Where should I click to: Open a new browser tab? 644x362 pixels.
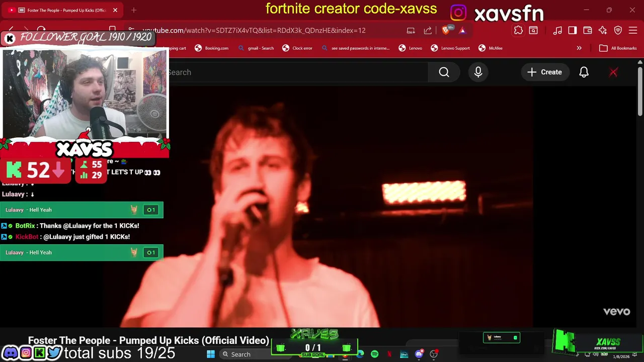pyautogui.click(x=134, y=10)
